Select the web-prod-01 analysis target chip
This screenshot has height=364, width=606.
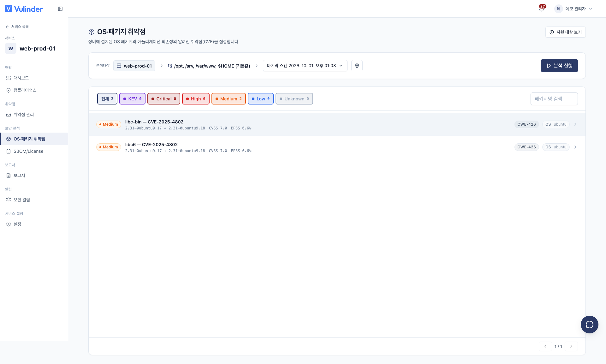click(x=134, y=66)
